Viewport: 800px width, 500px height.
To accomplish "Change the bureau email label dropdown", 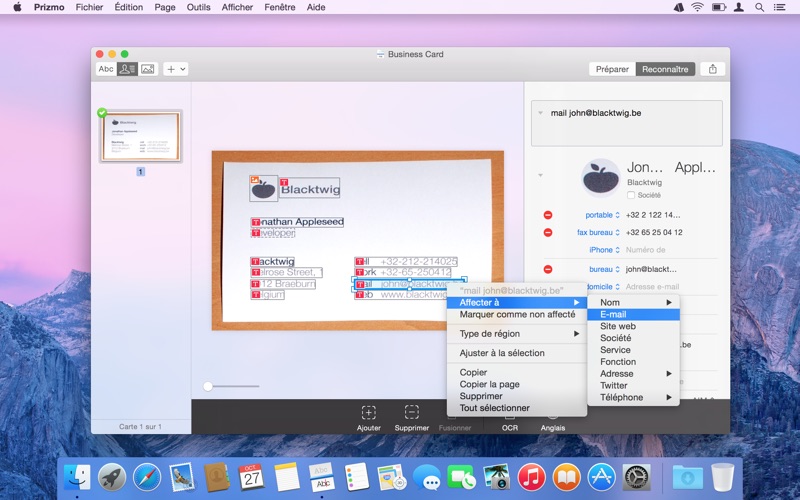I will [x=604, y=269].
